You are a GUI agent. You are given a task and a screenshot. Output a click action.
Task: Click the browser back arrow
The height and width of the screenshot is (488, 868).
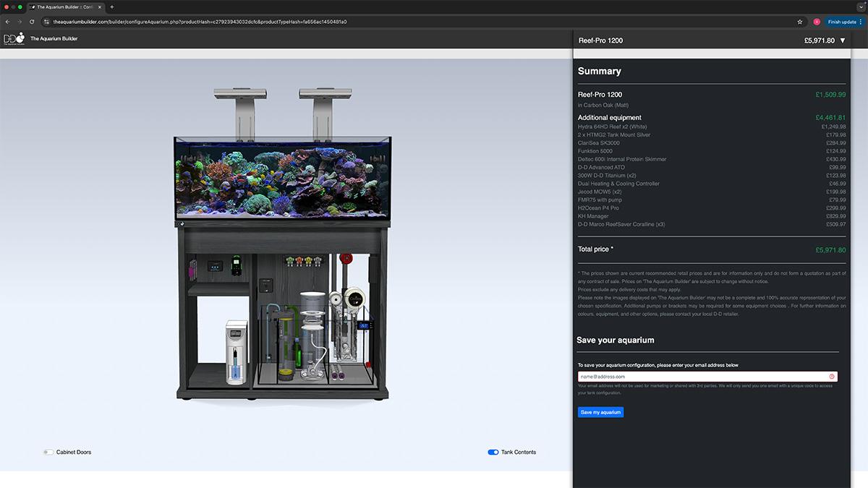[7, 22]
